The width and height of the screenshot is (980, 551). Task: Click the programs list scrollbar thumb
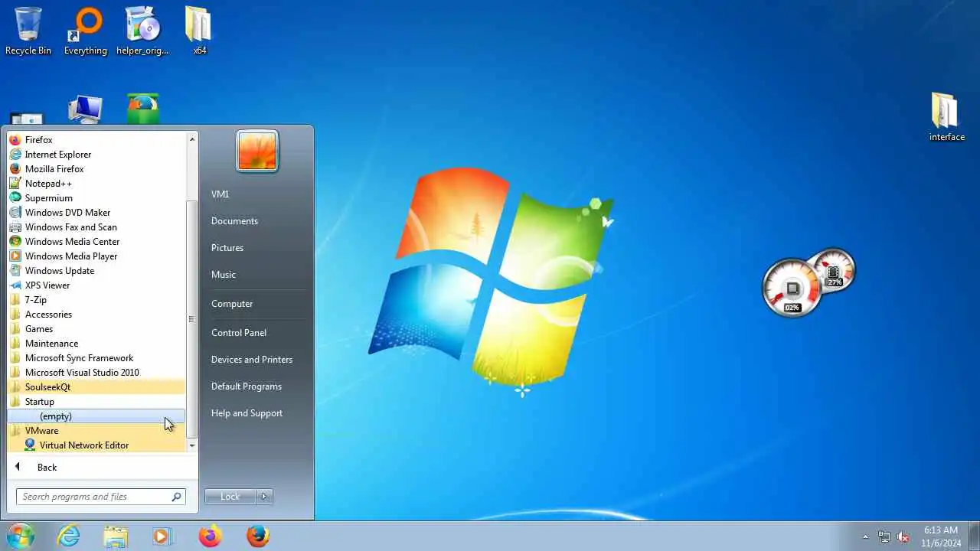[191, 318]
